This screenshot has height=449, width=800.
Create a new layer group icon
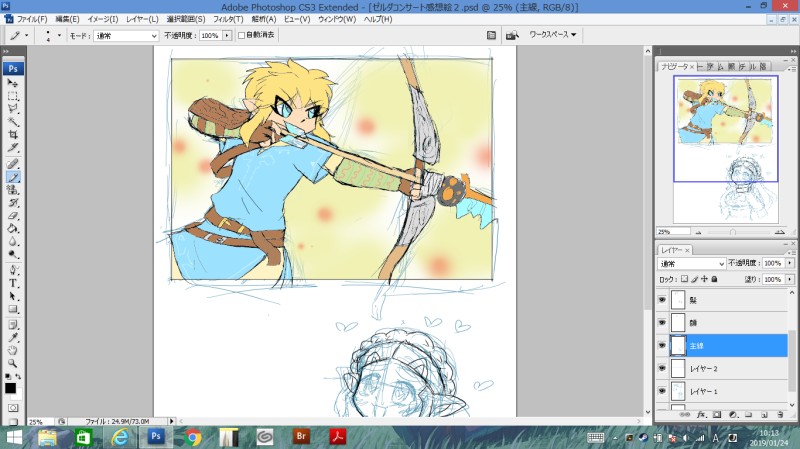748,415
